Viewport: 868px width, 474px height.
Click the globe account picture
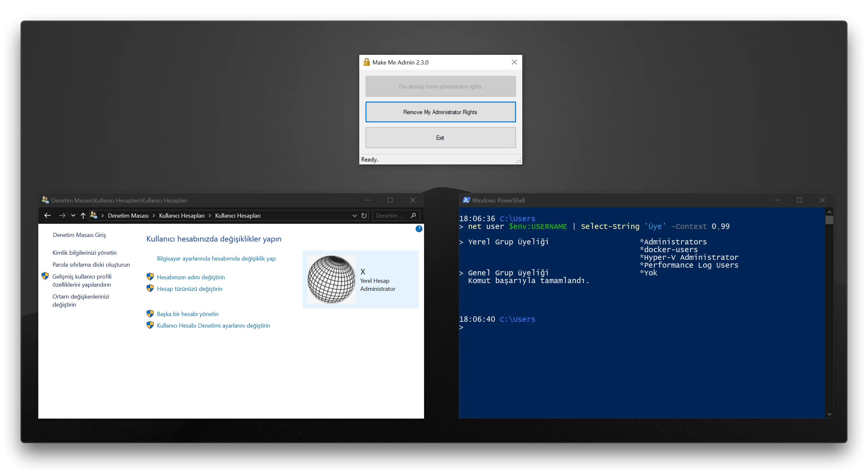tap(331, 279)
